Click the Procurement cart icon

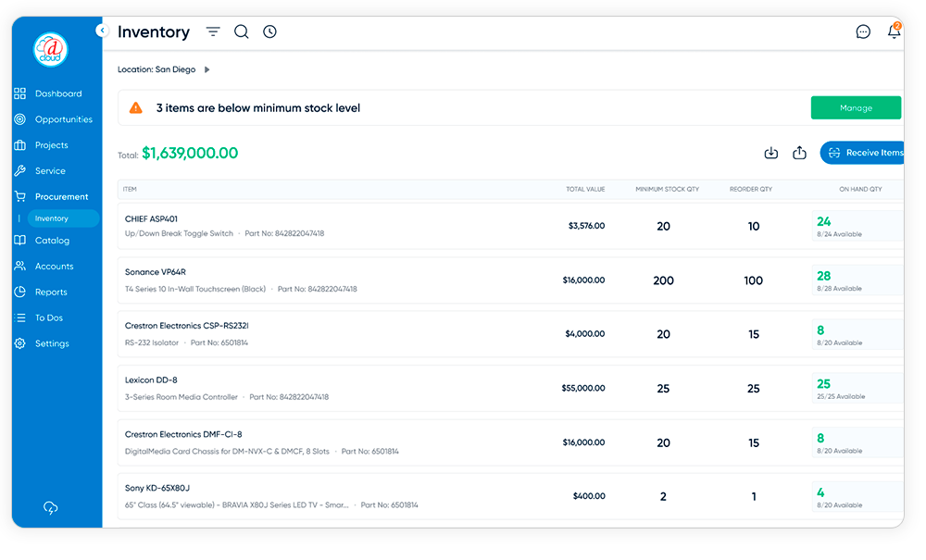[20, 196]
